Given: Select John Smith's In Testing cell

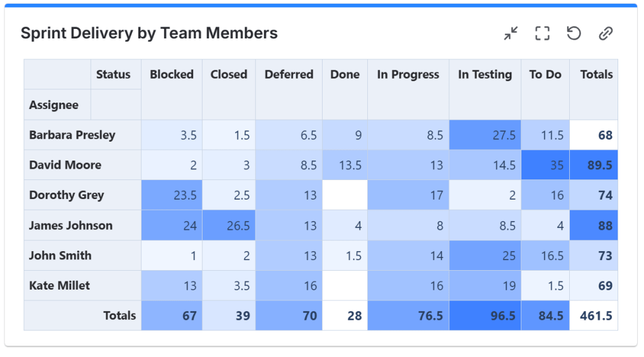Looking at the screenshot, I should [485, 256].
